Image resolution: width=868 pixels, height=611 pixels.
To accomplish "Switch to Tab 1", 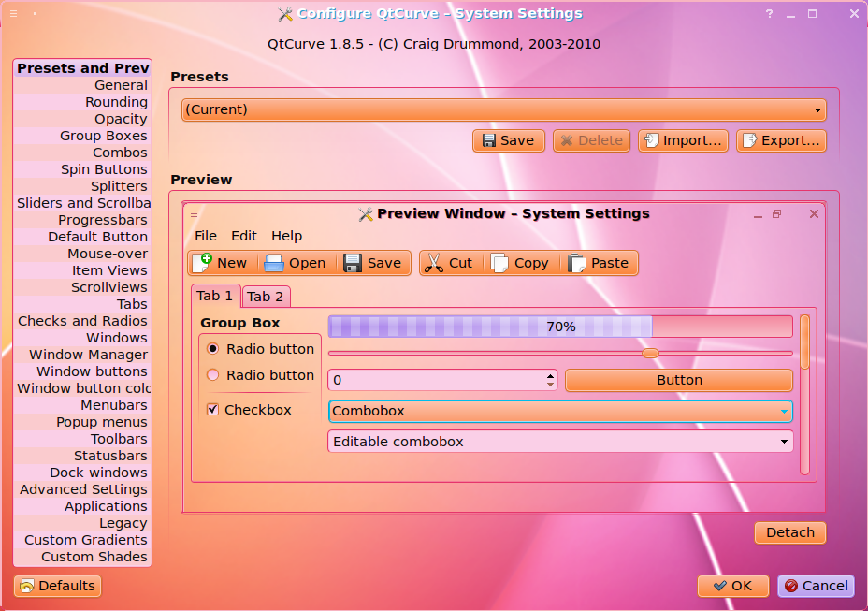I will tap(215, 296).
